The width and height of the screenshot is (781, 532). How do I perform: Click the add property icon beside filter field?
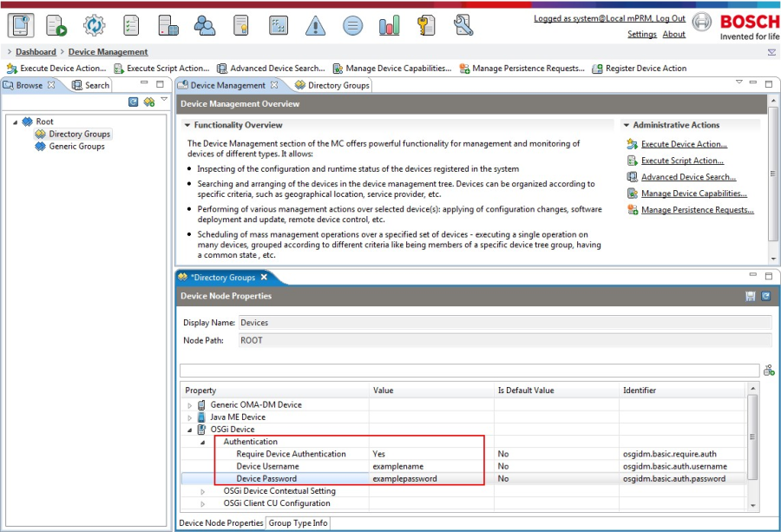pyautogui.click(x=769, y=370)
